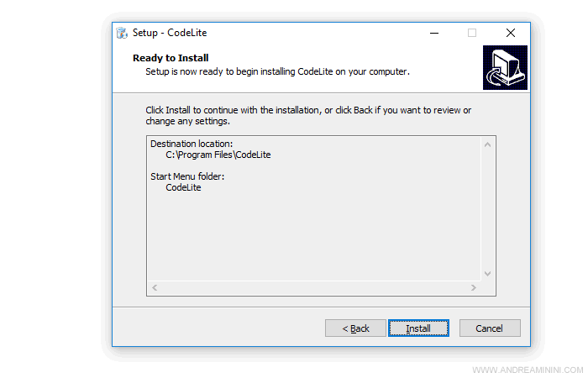Go back with the Back button
Viewport: 588px width, 378px height.
pyautogui.click(x=355, y=328)
